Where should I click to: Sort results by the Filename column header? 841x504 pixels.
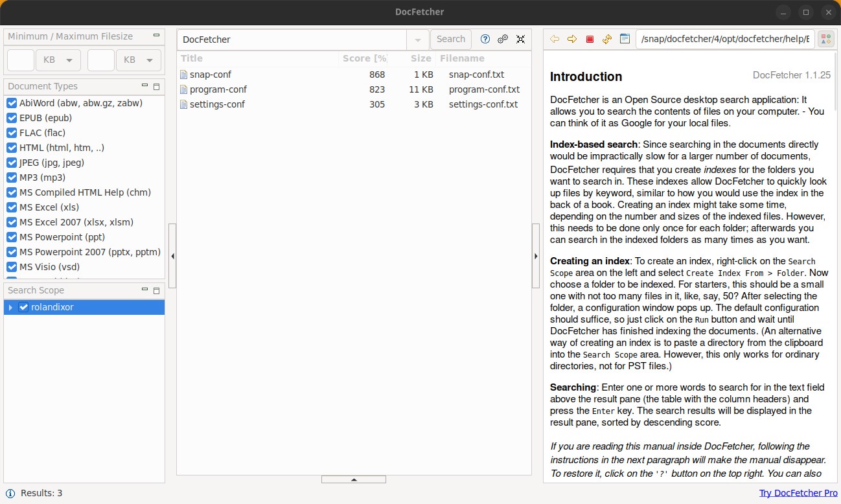point(461,58)
